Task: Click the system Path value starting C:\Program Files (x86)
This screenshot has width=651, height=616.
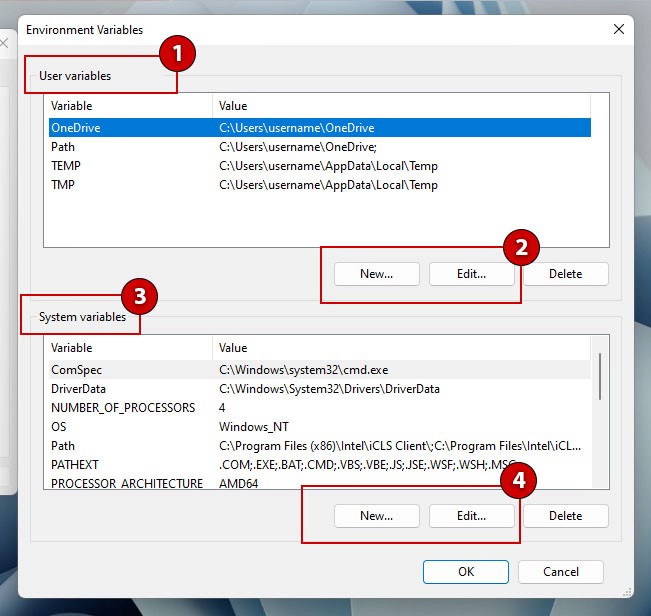Action: [400, 446]
